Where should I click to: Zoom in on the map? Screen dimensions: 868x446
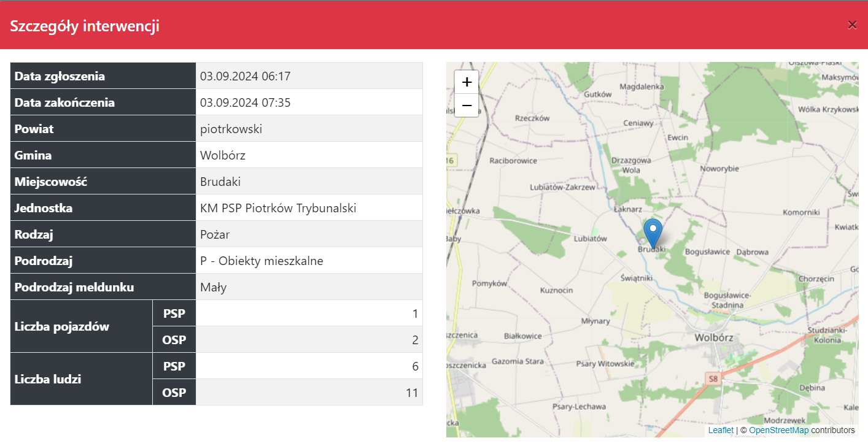(x=467, y=82)
